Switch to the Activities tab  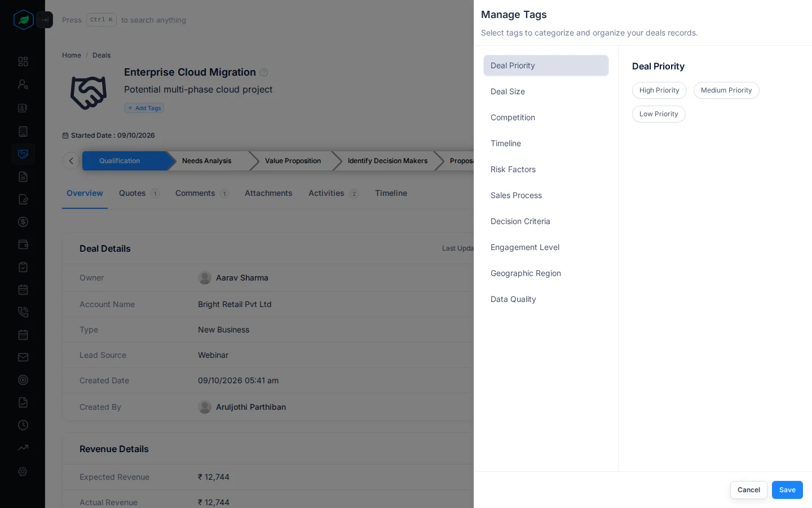(333, 193)
